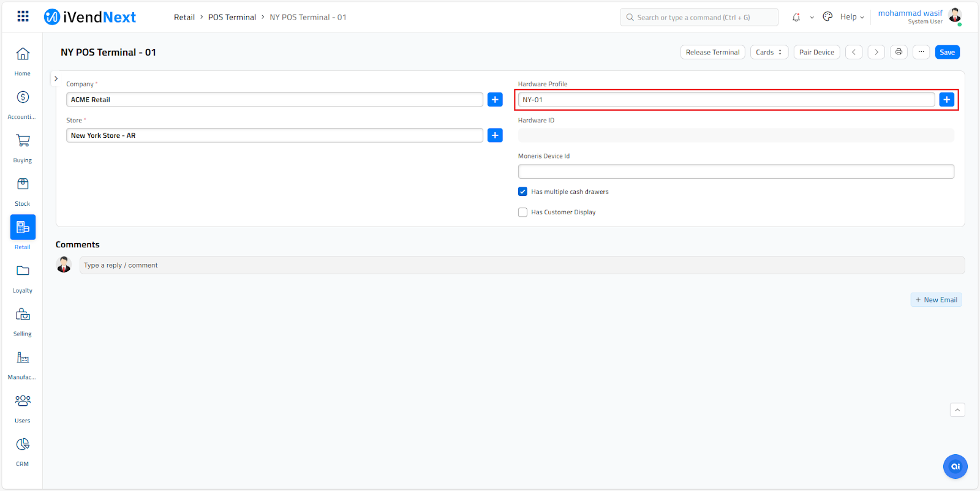The image size is (980, 491).
Task: Click the scroll-to-top arrow button
Action: [957, 410]
